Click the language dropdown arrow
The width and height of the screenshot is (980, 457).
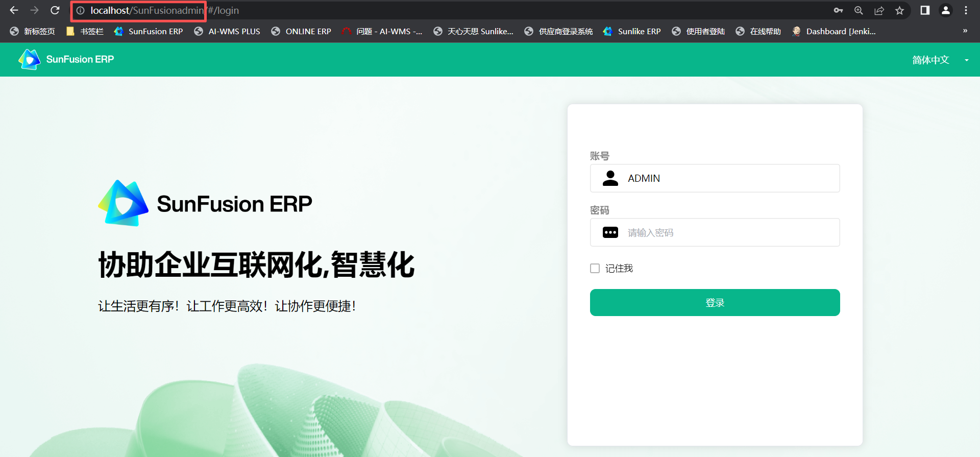coord(966,60)
